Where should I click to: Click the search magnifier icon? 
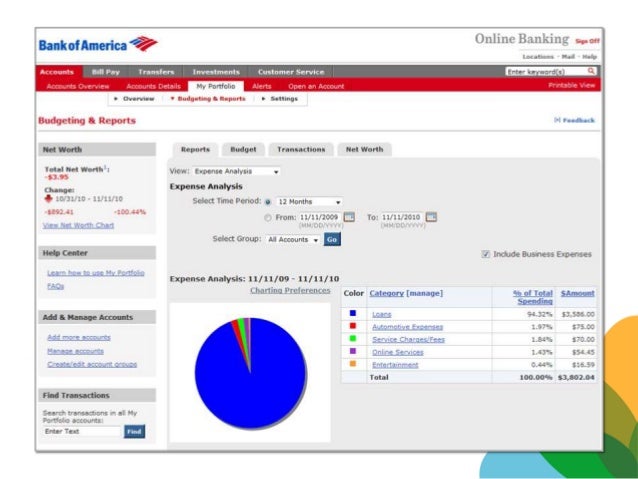point(591,71)
